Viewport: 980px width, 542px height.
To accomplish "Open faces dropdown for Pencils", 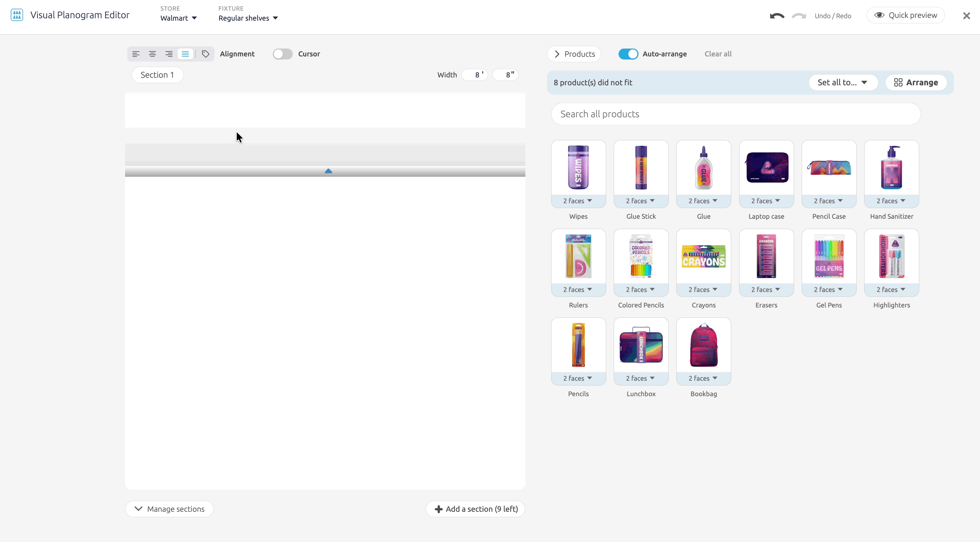I will click(578, 379).
